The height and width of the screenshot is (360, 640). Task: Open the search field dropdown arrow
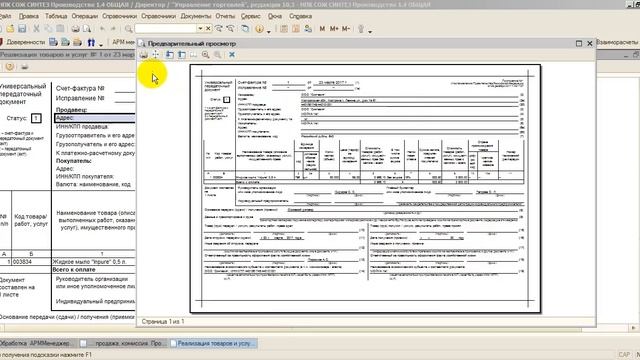200,29
